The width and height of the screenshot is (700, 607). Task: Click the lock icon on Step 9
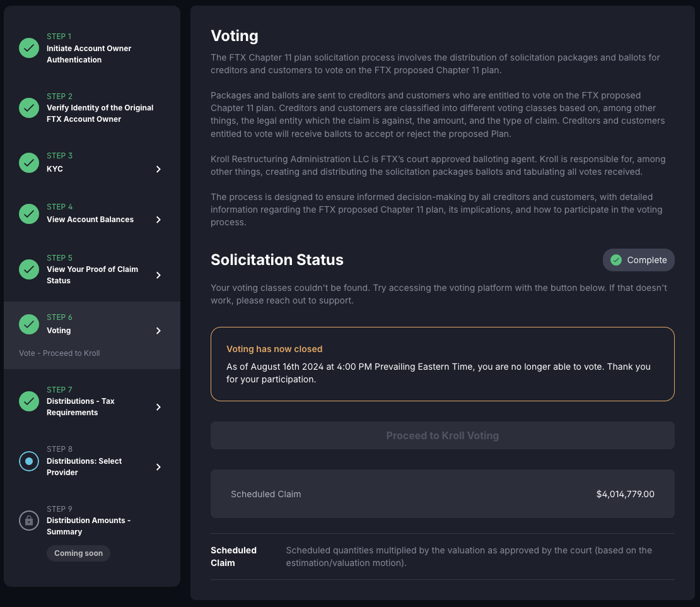29,521
